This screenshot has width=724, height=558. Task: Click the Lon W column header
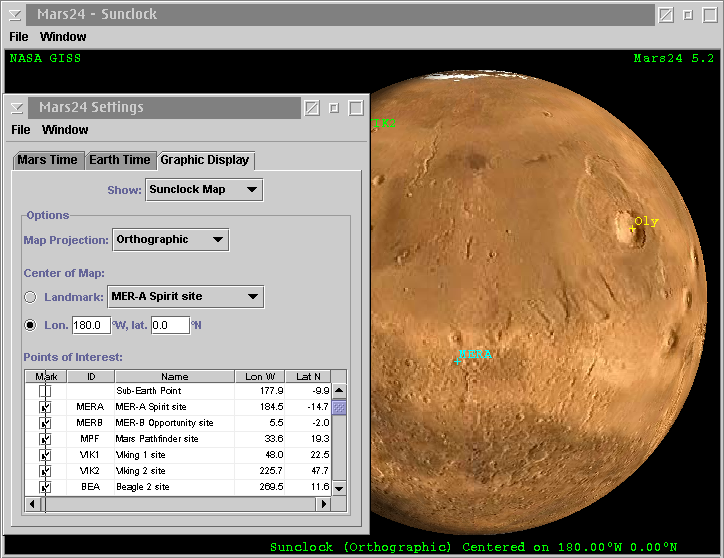[260, 376]
